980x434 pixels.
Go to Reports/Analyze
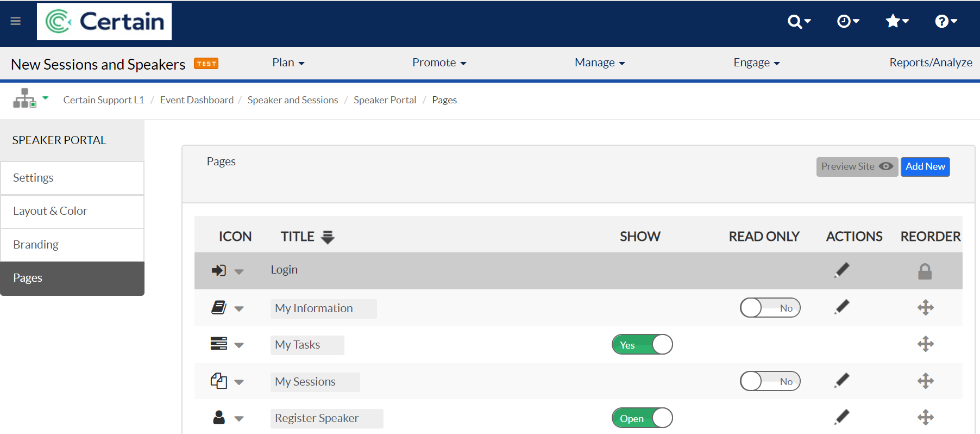tap(931, 63)
